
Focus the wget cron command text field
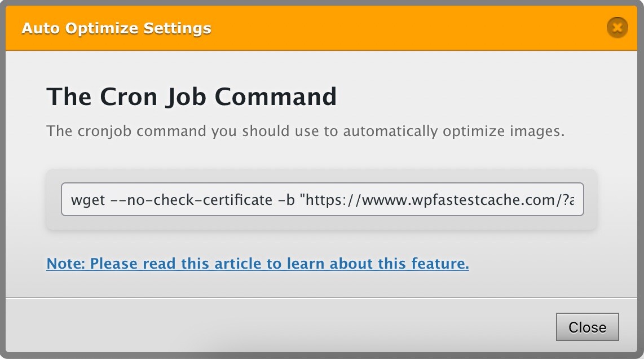[x=323, y=199]
